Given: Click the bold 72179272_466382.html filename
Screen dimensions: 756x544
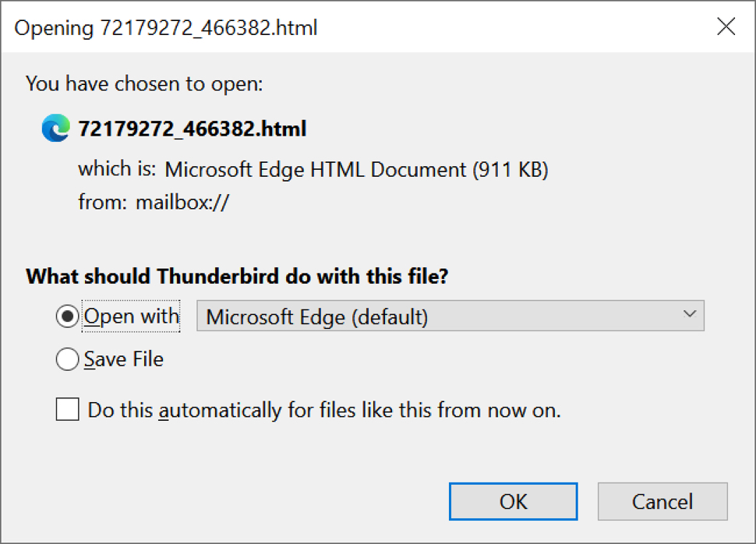Looking at the screenshot, I should pyautogui.click(x=193, y=129).
